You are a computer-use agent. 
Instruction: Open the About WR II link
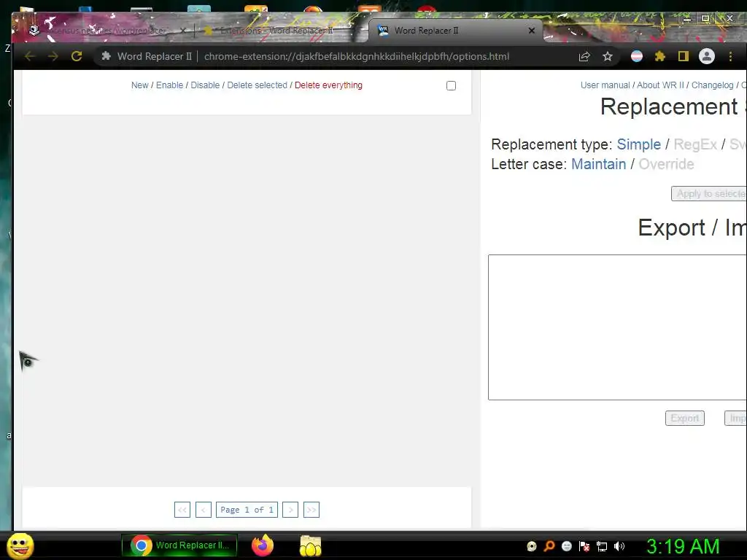pyautogui.click(x=660, y=85)
